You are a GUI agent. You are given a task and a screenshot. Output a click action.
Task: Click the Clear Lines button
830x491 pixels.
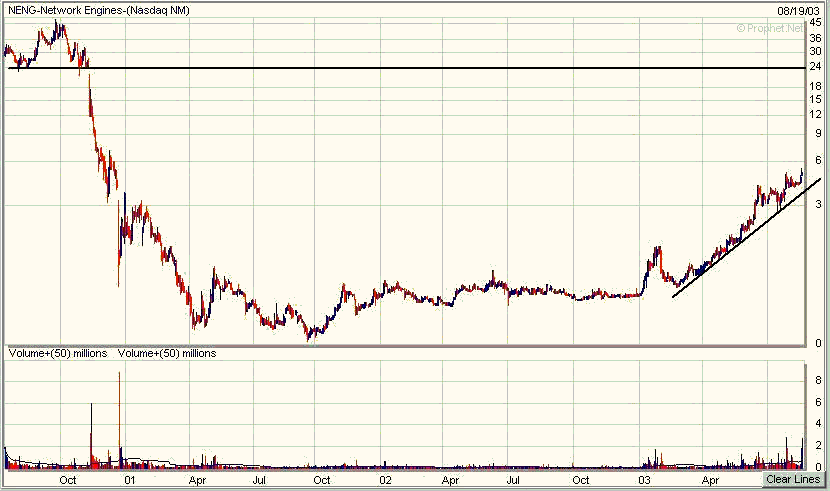[x=792, y=479]
